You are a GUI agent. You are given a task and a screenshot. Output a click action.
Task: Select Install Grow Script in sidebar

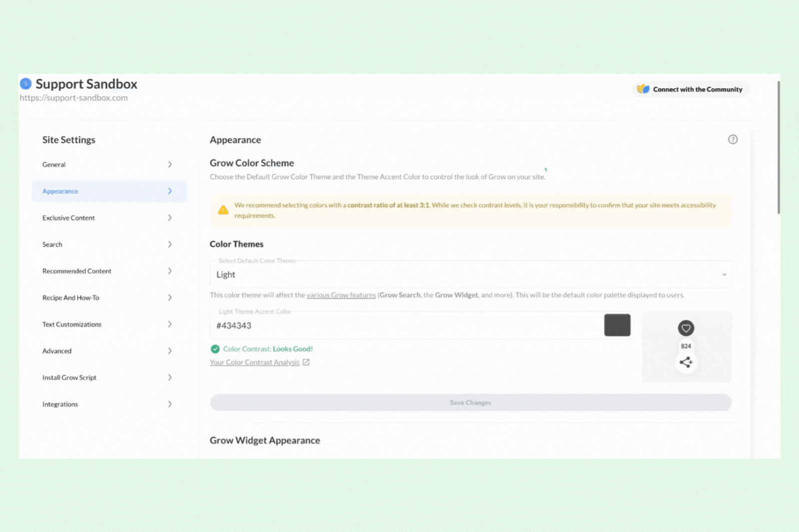(69, 378)
